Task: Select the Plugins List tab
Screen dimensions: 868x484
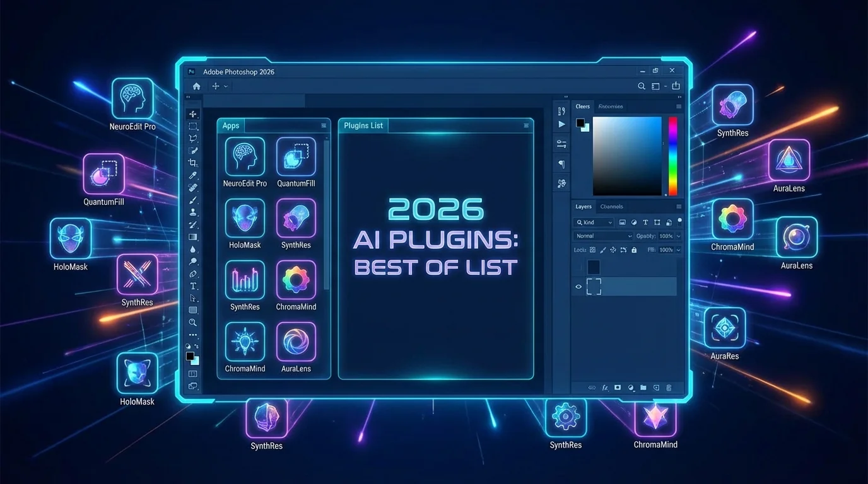Action: point(363,125)
